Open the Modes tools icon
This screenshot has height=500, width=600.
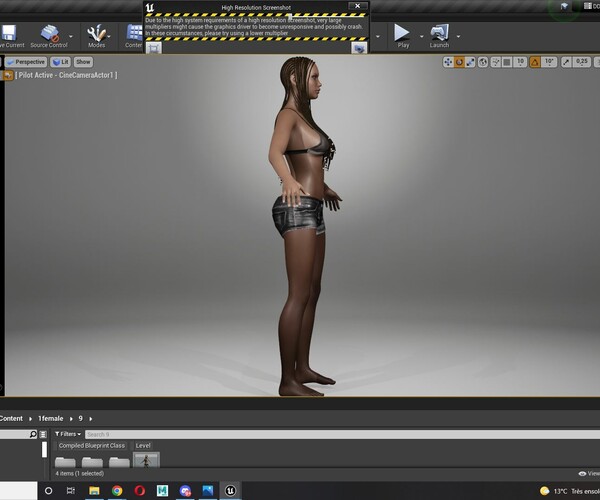[x=96, y=33]
